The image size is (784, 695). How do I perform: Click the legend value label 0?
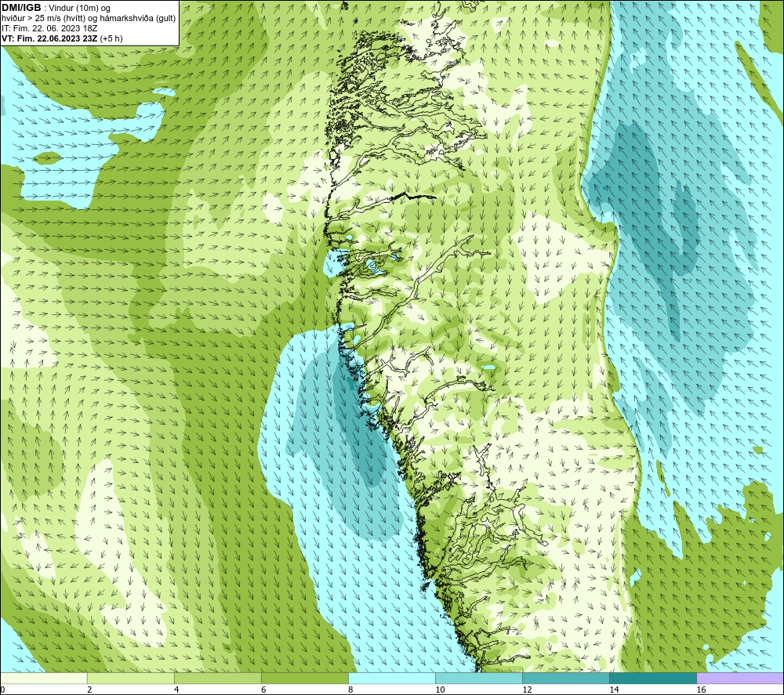tap(3, 690)
